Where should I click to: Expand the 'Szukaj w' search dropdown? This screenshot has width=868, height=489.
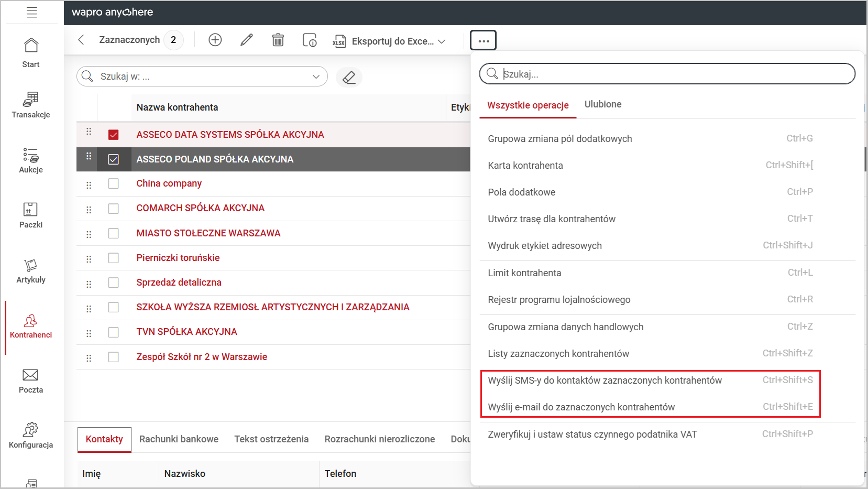(316, 77)
